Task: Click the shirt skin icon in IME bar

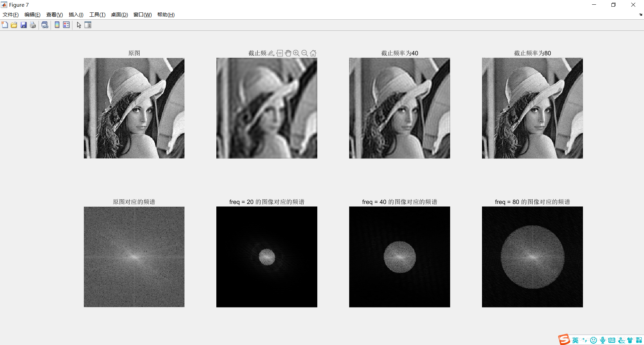Action: click(x=630, y=340)
